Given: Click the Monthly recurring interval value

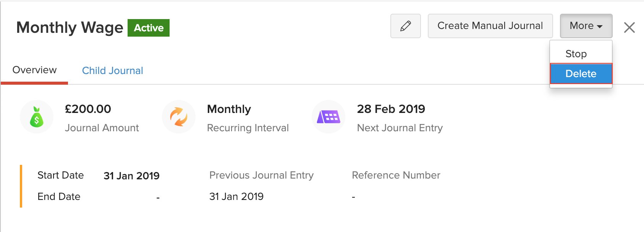Looking at the screenshot, I should pos(229,109).
